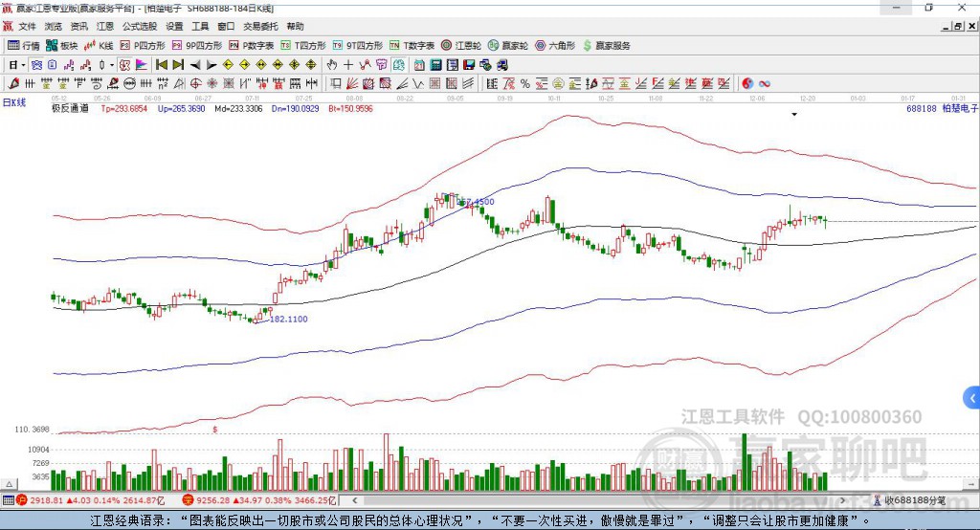Open the calendar icon in toolbar
Screen dimensions: 980x530
click(x=419, y=65)
